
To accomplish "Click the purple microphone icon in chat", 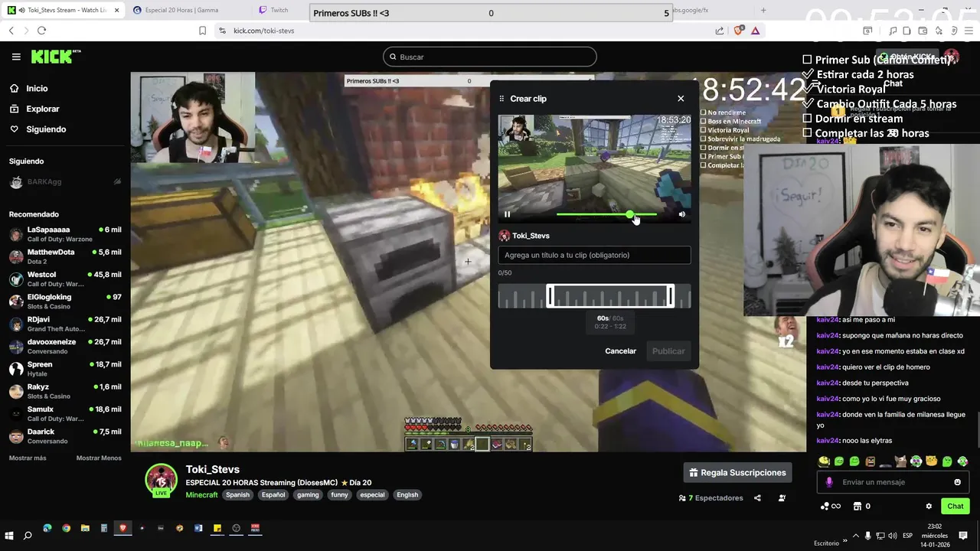I will 829,482.
